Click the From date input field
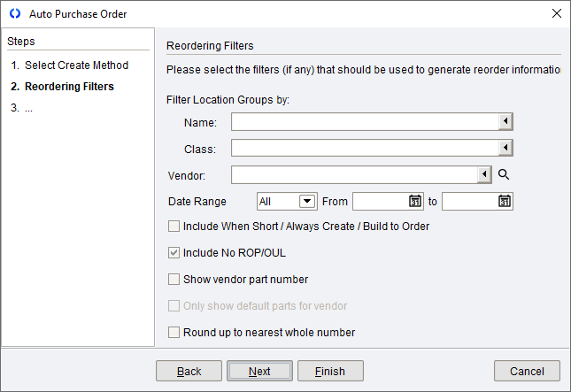The height and width of the screenshot is (392, 571). point(379,202)
